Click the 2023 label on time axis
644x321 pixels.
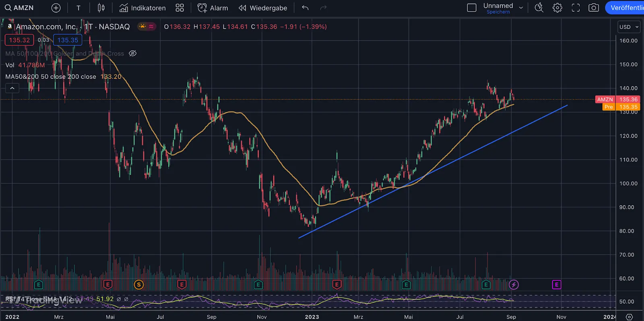point(312,317)
